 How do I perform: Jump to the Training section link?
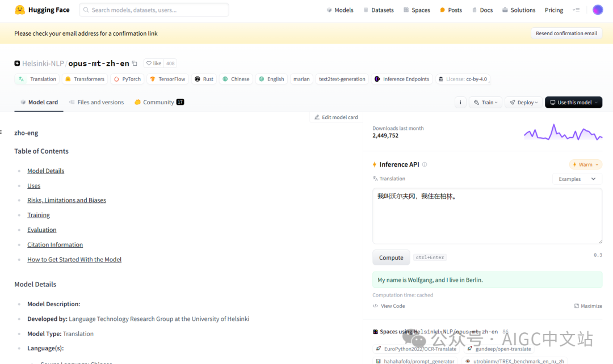[x=39, y=215]
